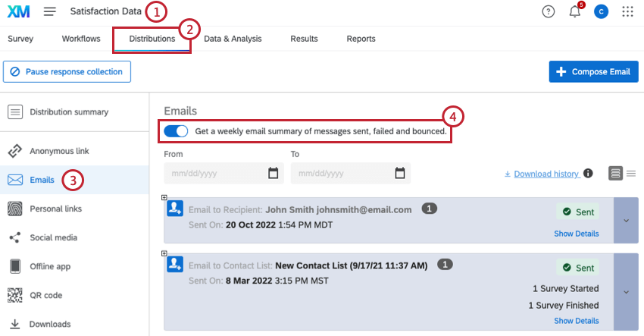Open the notifications bell icon
The width and height of the screenshot is (644, 336).
point(575,11)
